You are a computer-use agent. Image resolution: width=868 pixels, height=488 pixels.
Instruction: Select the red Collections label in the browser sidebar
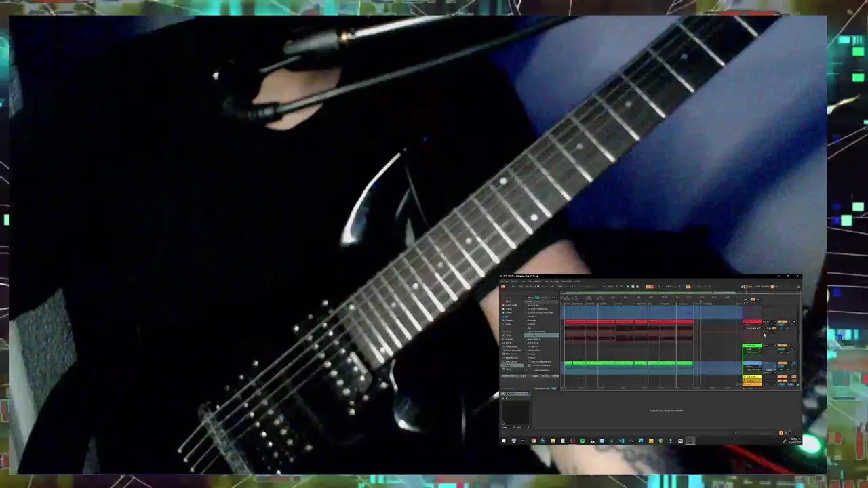[507, 302]
